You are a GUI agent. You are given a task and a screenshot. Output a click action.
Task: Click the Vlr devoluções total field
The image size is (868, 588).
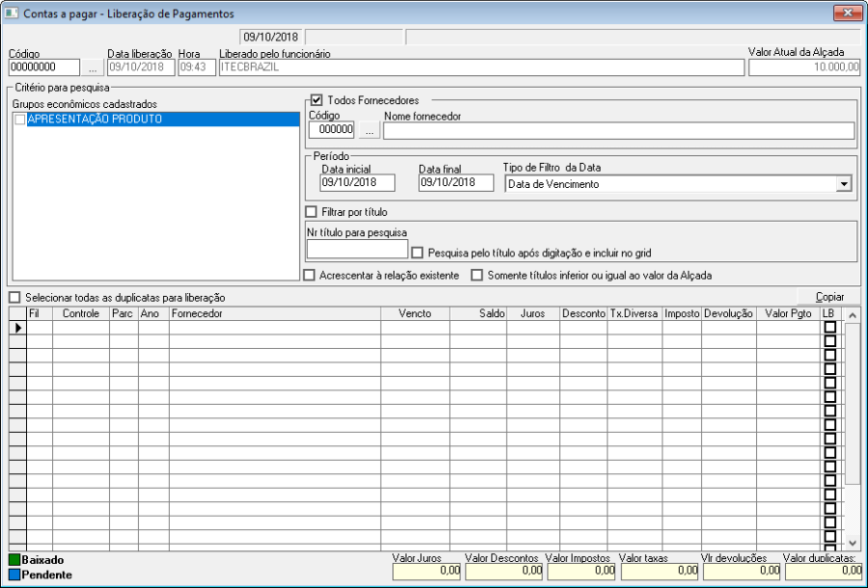pos(742,571)
